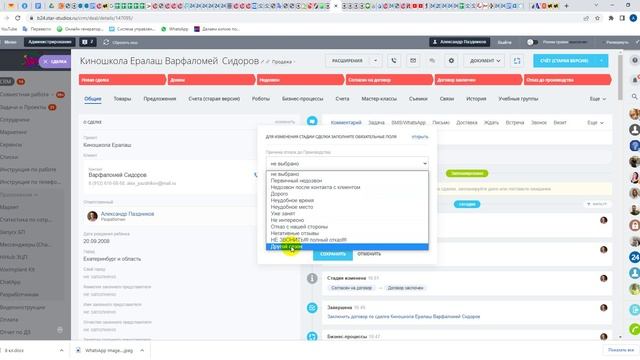The height and width of the screenshot is (360, 640).
Task: Click the email envelope icon in the deal header
Action: click(x=413, y=61)
